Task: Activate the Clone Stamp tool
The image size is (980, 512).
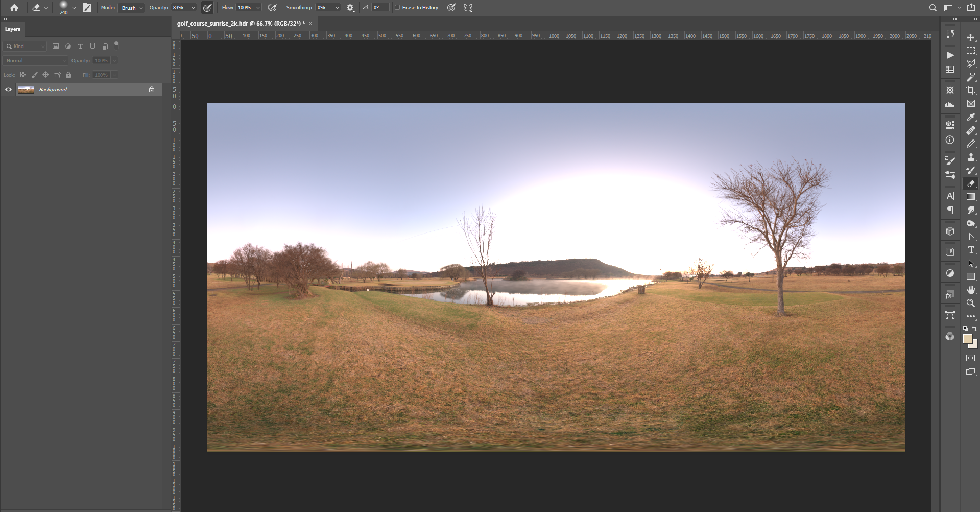Action: point(971,157)
